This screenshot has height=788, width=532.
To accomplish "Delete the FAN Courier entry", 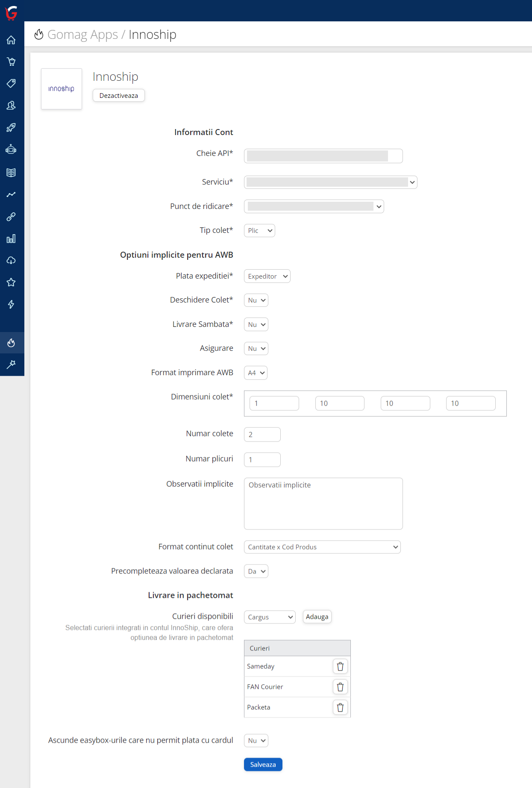I will pos(340,687).
